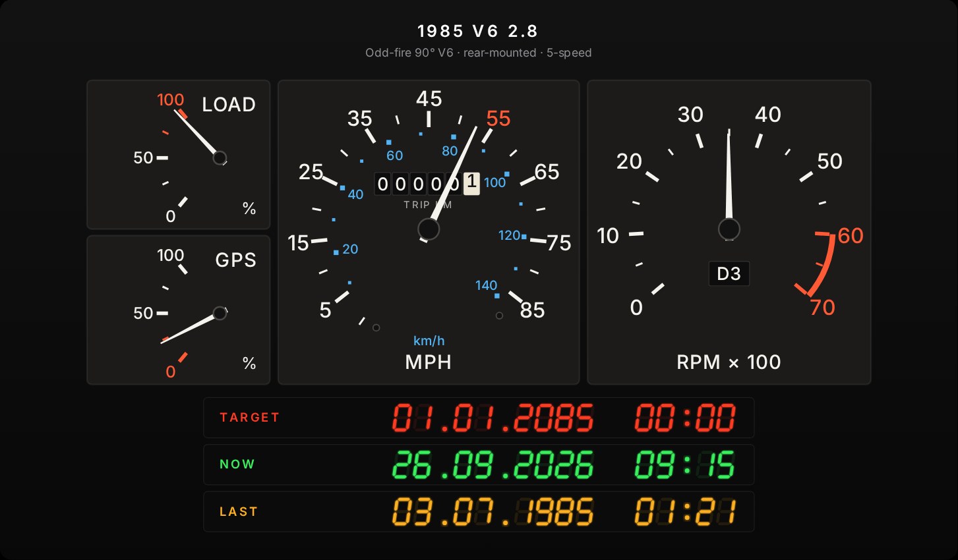The image size is (958, 560).
Task: Click the red TARGET row label
Action: [x=250, y=418]
